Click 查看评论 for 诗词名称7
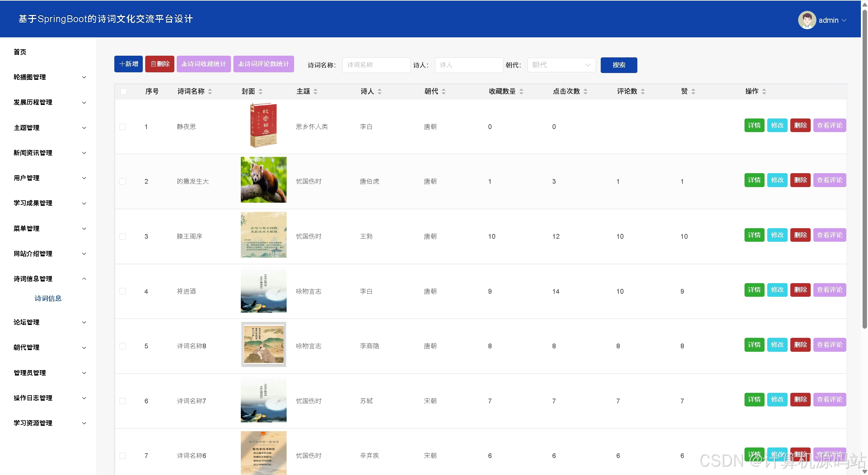This screenshot has width=868, height=475. (x=830, y=400)
